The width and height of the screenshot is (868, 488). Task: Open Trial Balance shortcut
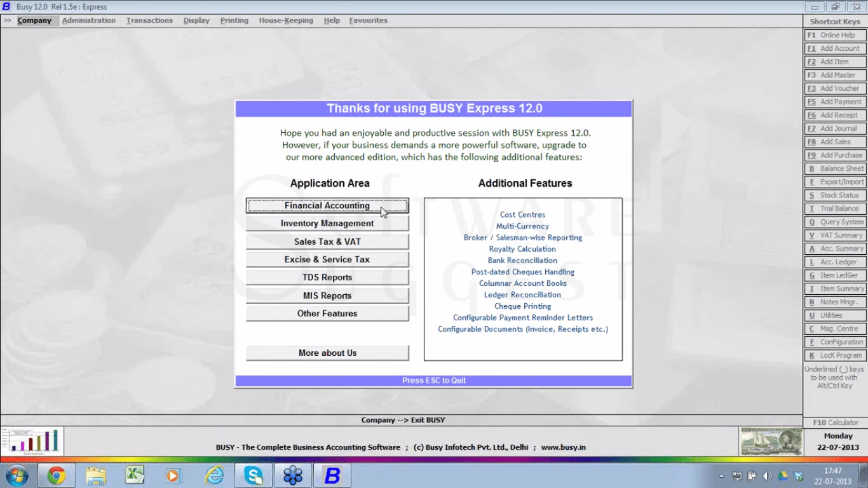click(x=835, y=208)
